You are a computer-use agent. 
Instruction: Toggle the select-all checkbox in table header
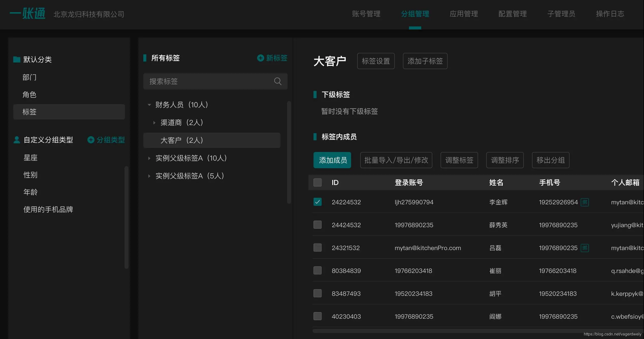pyautogui.click(x=318, y=182)
